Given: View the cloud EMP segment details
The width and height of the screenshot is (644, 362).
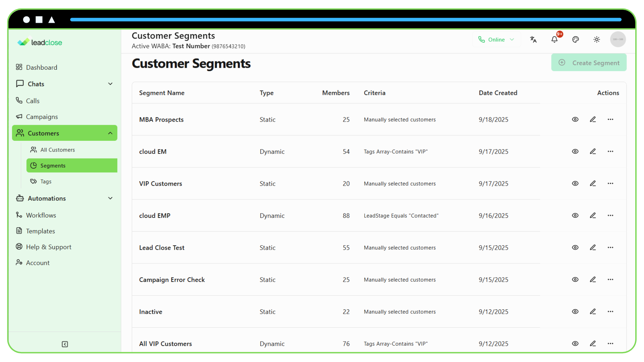Looking at the screenshot, I should [x=575, y=216].
